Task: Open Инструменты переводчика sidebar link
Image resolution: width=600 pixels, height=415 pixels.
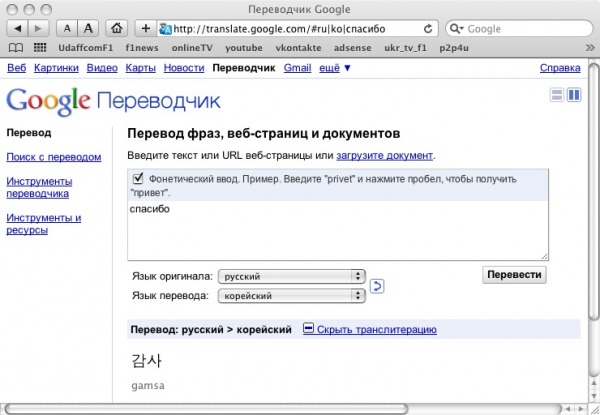Action: click(39, 187)
